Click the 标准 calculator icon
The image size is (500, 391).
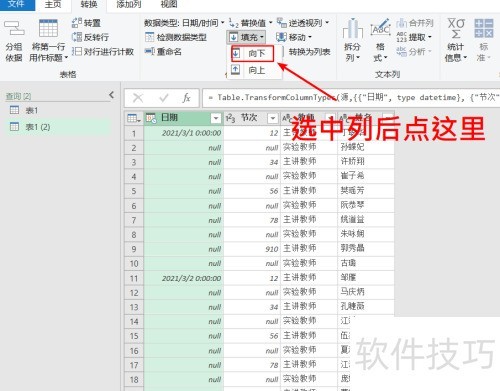pos(483,29)
